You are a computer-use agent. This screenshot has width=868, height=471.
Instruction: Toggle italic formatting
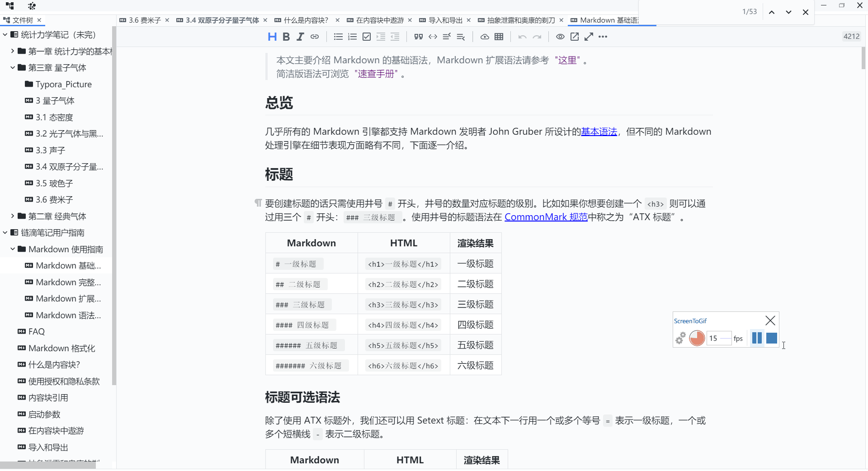pos(300,37)
